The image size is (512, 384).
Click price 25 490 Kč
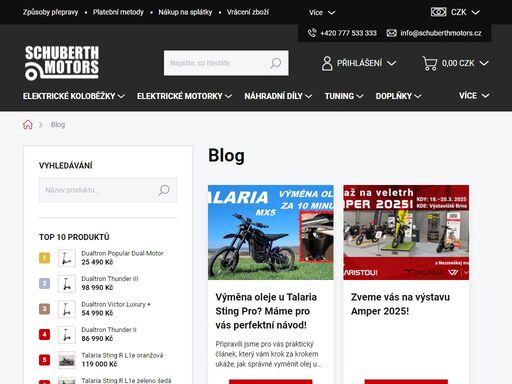click(97, 262)
